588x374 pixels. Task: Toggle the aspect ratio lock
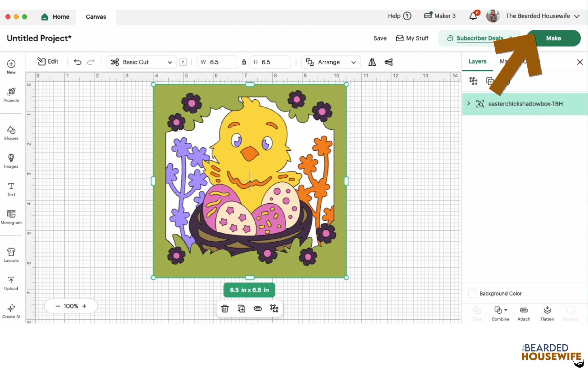244,62
